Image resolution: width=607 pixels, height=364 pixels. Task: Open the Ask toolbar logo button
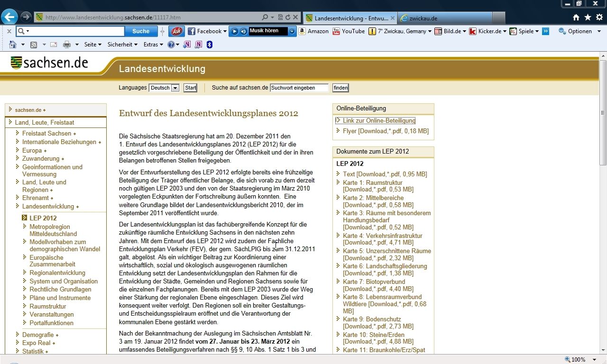click(176, 31)
